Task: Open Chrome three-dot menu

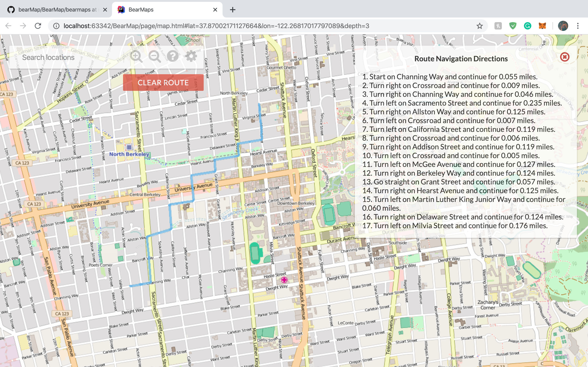Action: tap(578, 26)
